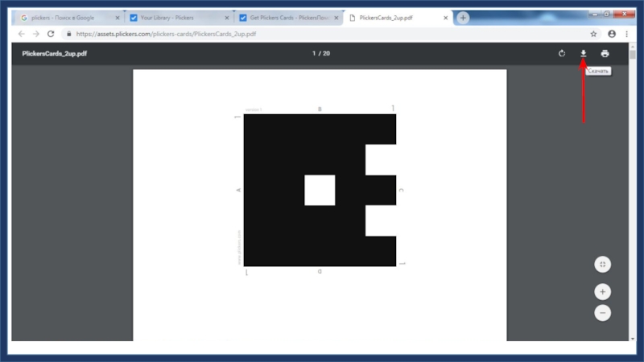644x362 pixels.
Task: Click the PlickersCards_2up.pdf title text
Action: [x=55, y=53]
